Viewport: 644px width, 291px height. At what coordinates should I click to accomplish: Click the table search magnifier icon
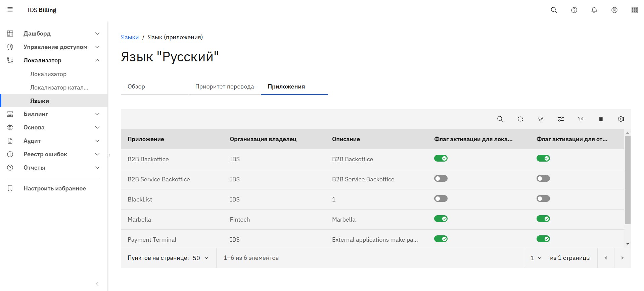point(500,119)
